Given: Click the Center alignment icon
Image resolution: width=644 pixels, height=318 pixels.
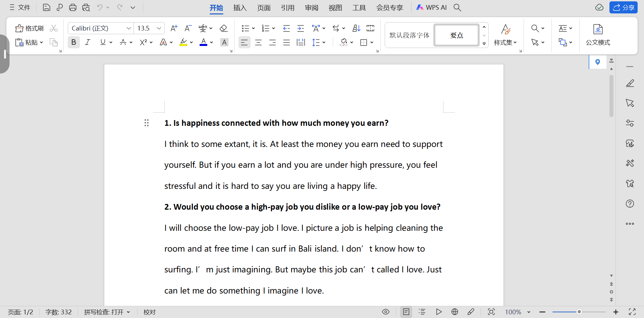Looking at the screenshot, I should 258,43.
